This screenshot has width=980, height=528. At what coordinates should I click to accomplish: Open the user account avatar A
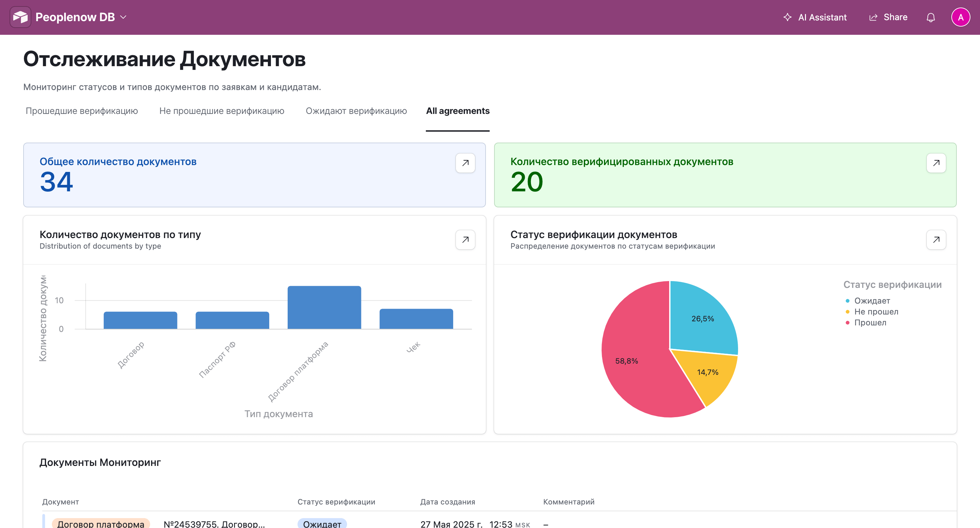[x=961, y=17]
